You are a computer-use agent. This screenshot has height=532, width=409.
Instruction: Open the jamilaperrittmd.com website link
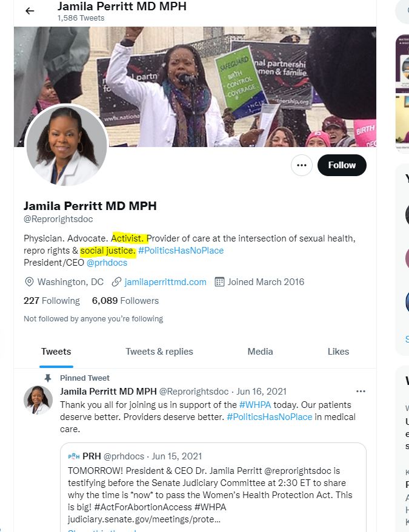pyautogui.click(x=165, y=282)
